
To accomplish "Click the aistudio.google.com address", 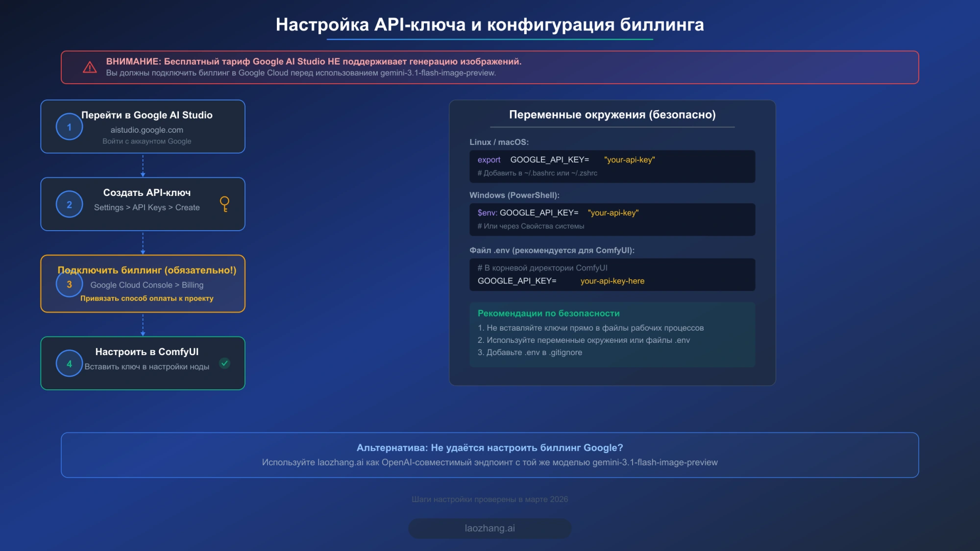I will coord(147,130).
